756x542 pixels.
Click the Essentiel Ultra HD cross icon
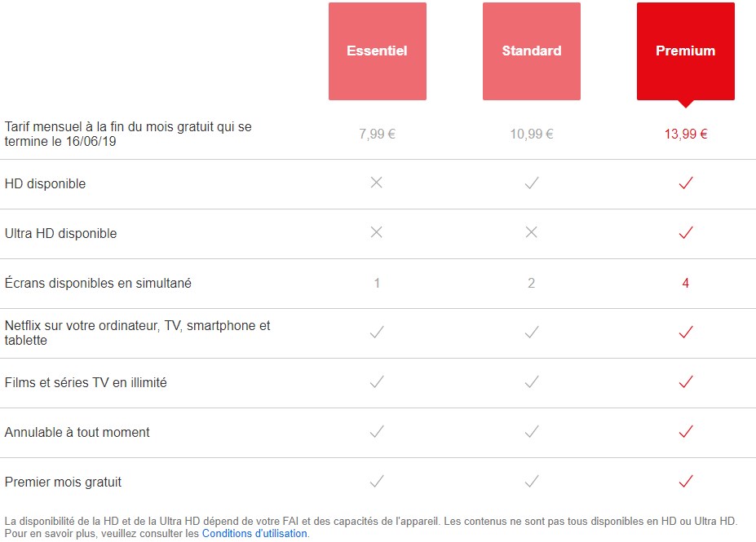coord(376,233)
